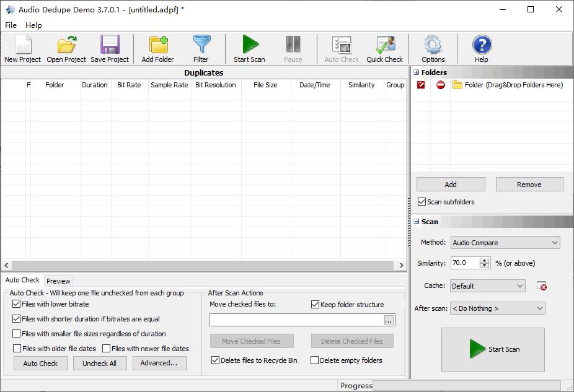Switch to the Auto Check tab

point(22,280)
